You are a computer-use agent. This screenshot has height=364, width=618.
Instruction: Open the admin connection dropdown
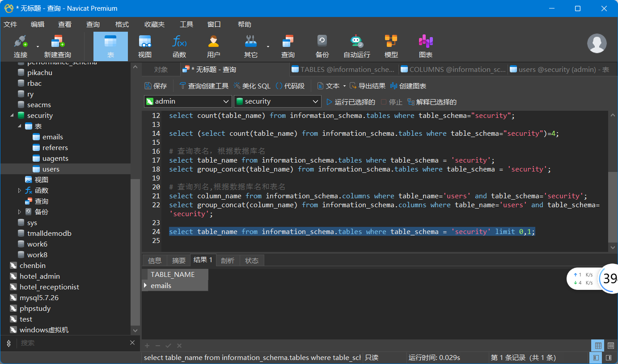tap(188, 101)
